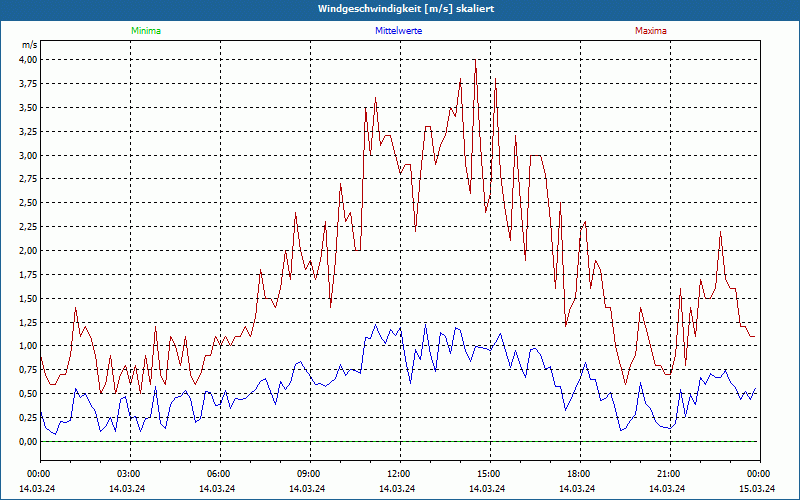The height and width of the screenshot is (500, 800).
Task: Select the blue 'Mittelwerte' legend label
Action: [x=398, y=31]
